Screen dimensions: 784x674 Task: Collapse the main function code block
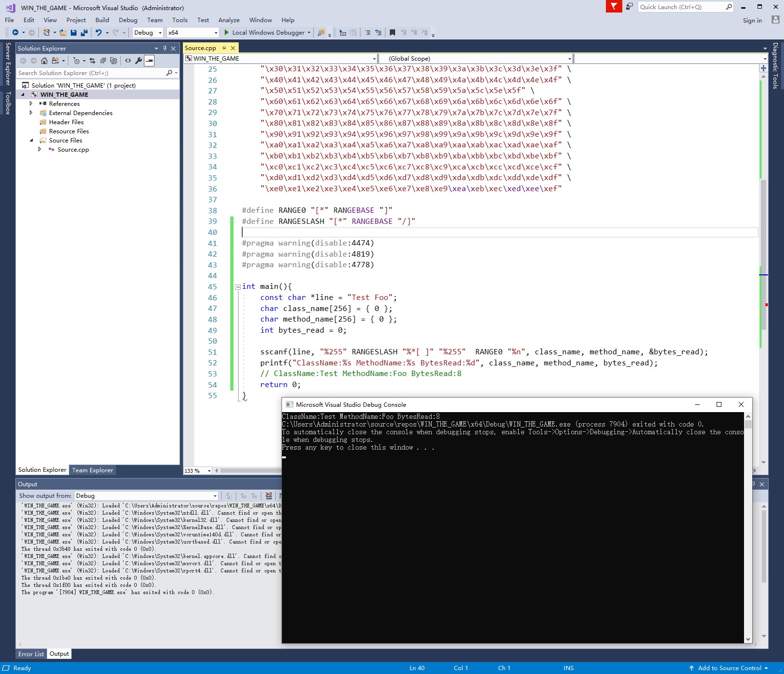coord(238,287)
